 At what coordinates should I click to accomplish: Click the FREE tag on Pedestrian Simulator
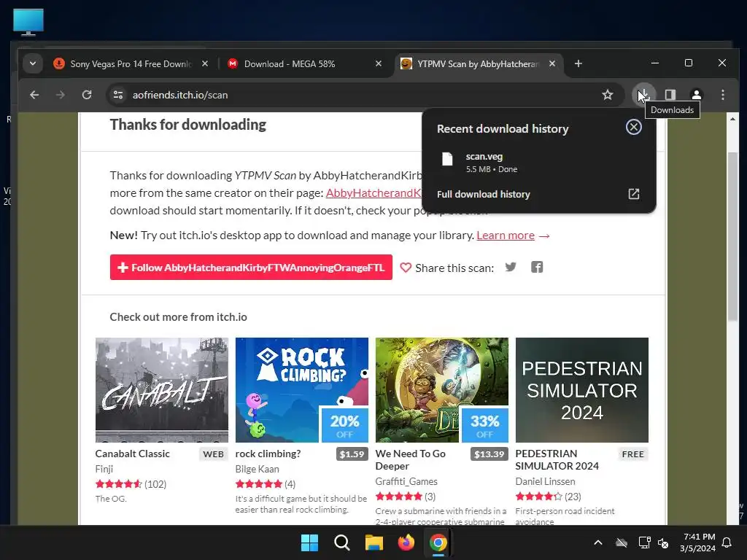632,454
